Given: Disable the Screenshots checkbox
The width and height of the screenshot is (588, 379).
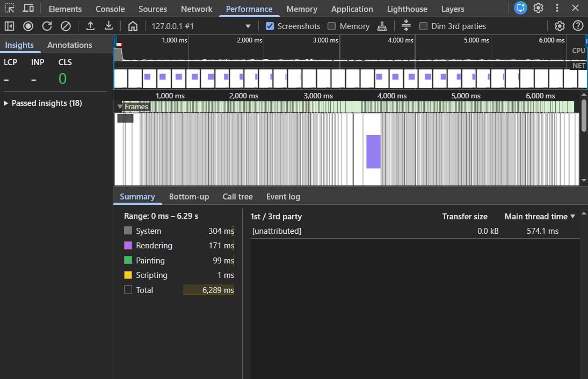Looking at the screenshot, I should pos(270,26).
